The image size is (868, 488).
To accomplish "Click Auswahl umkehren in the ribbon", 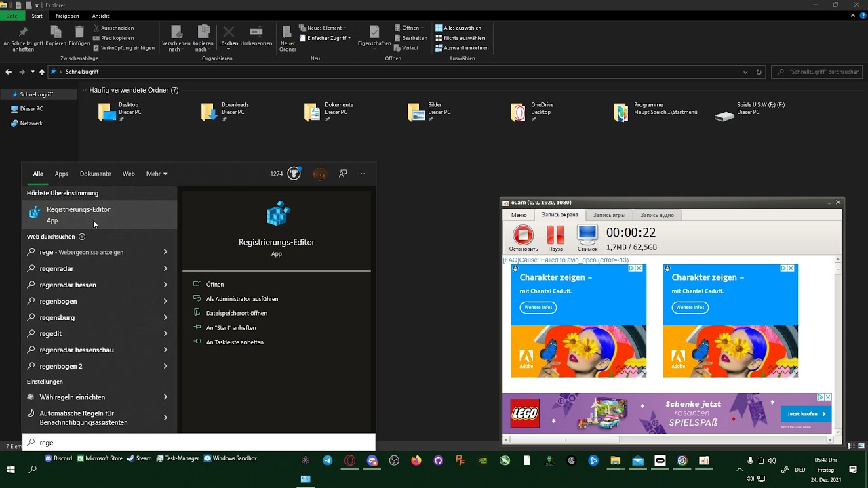I will (x=462, y=48).
